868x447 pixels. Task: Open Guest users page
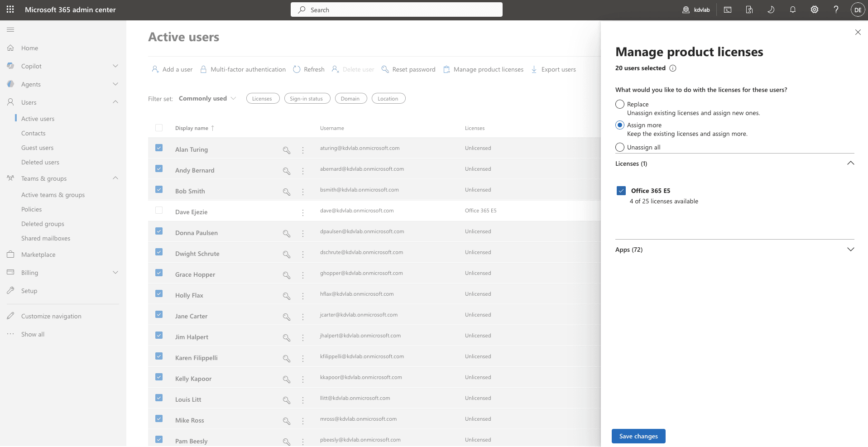[x=37, y=148]
